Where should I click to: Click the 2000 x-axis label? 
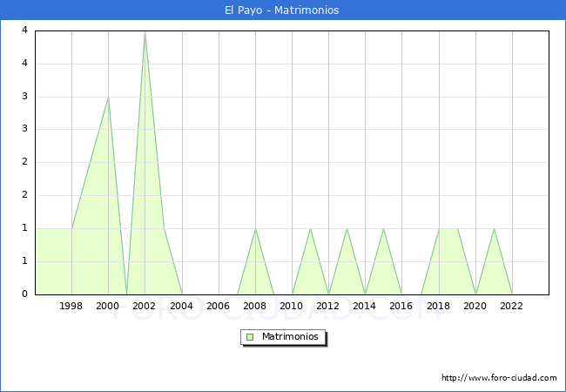coord(108,306)
